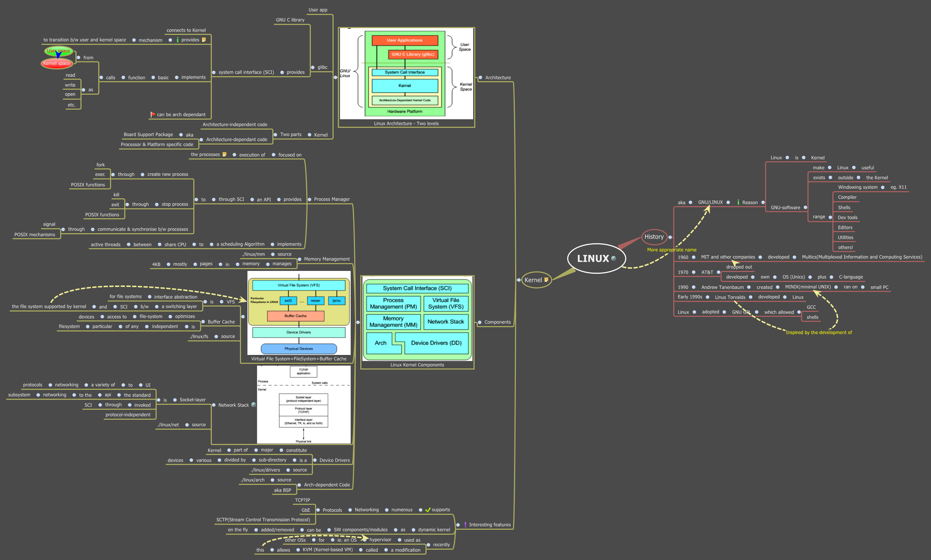Select the 'KVM (Kernel-based VM)' node
The width and height of the screenshot is (931, 560).
point(328,550)
